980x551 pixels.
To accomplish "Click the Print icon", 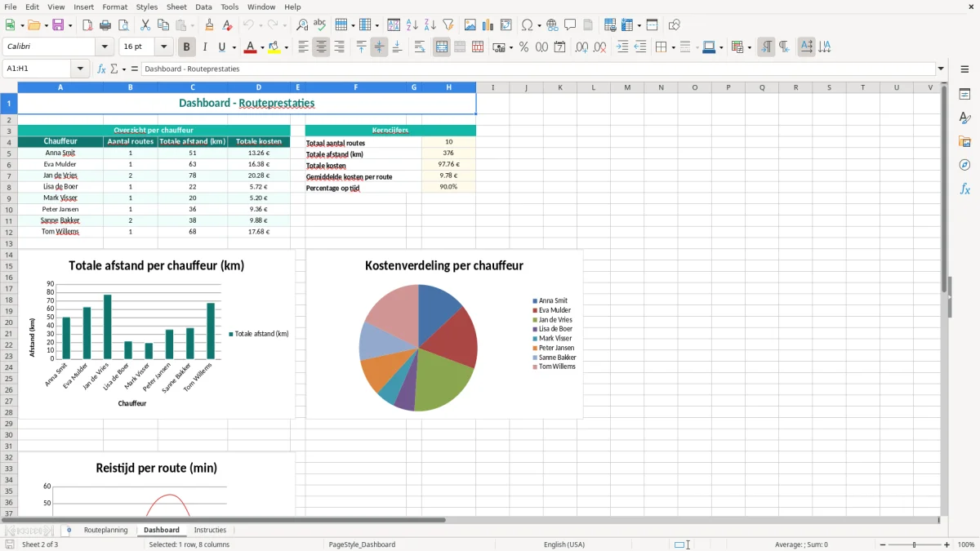I will pyautogui.click(x=105, y=25).
